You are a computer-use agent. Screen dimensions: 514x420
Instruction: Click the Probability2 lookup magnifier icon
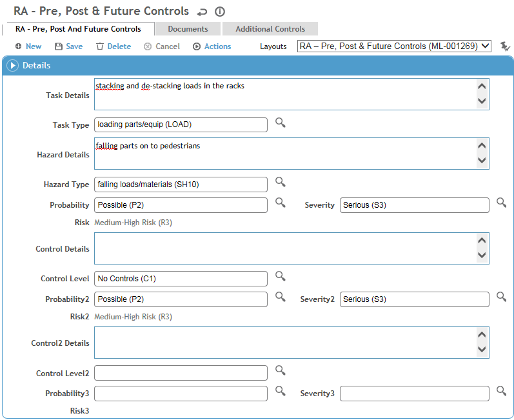280,297
